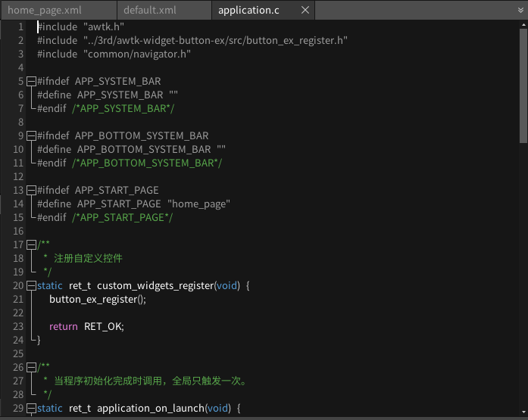Click the "home_page" string literal
Viewport: 528px width, 420px height.
coord(198,204)
